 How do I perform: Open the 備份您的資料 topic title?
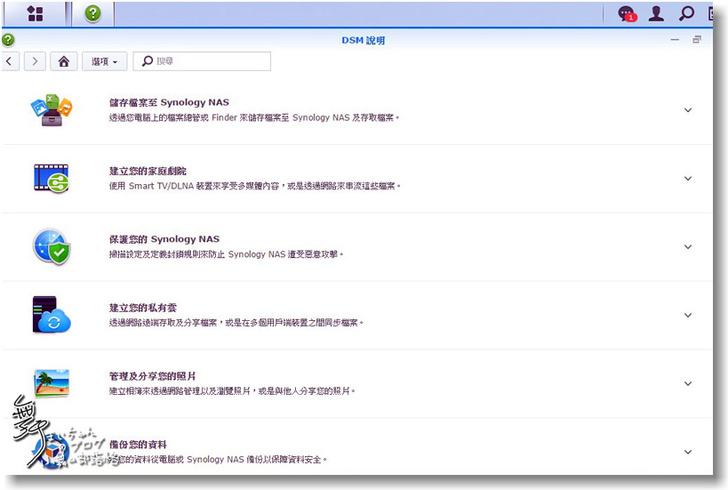coord(138,444)
